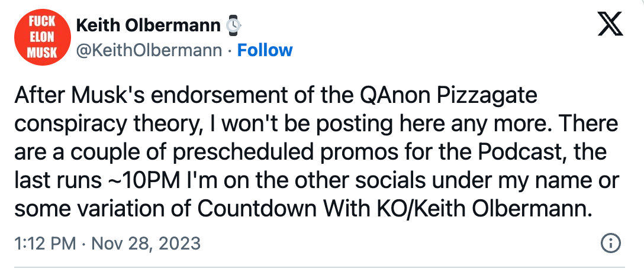The width and height of the screenshot is (644, 272).
Task: Click the Keith Olbermann display name
Action: (147, 26)
